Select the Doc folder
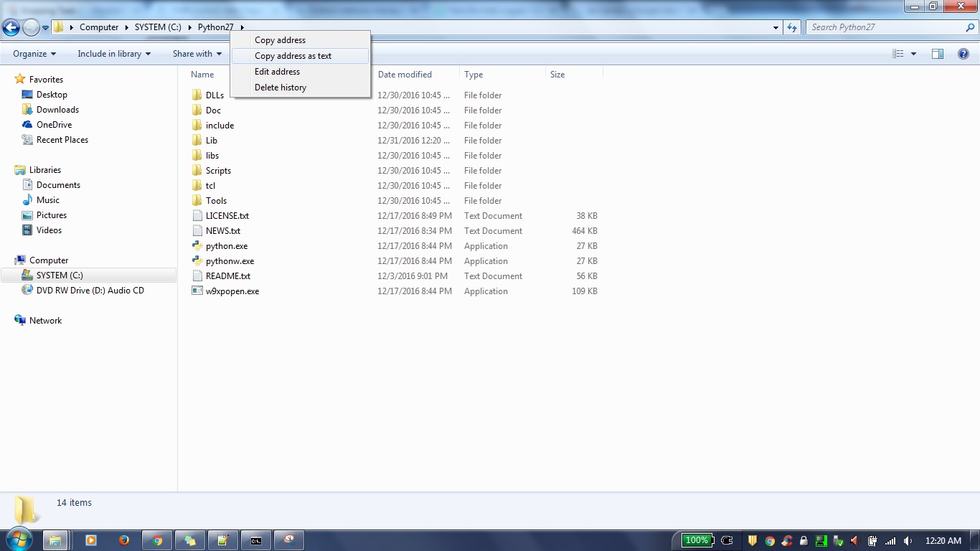This screenshot has width=980, height=551. [x=213, y=110]
